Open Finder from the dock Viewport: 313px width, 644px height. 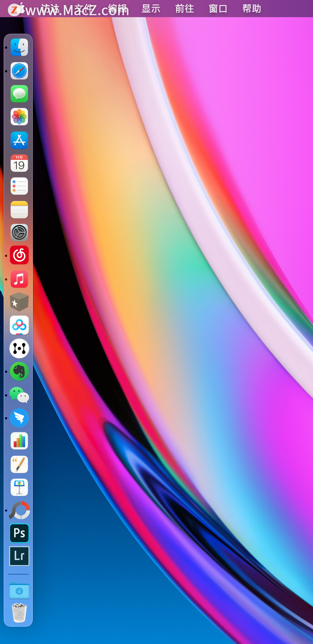pyautogui.click(x=19, y=47)
